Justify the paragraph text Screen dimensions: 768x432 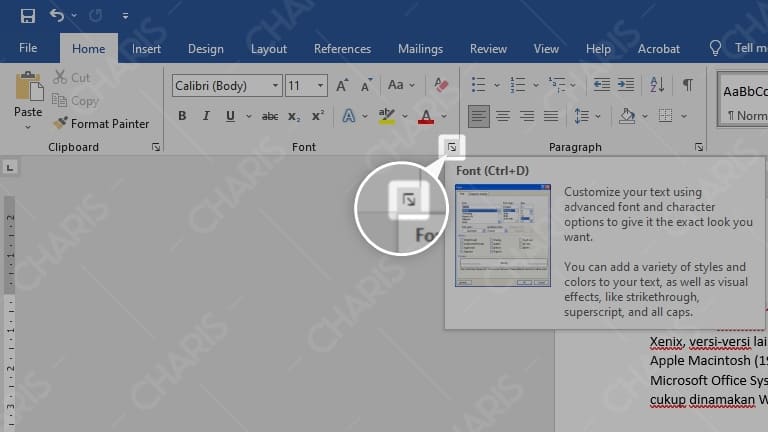(x=551, y=116)
